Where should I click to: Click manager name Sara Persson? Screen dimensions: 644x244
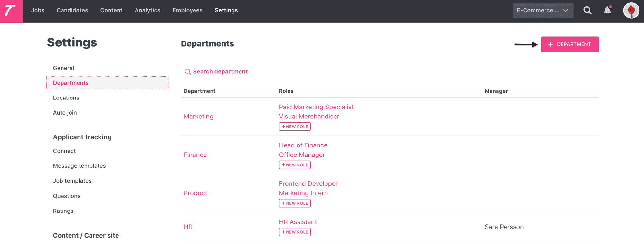pyautogui.click(x=504, y=227)
